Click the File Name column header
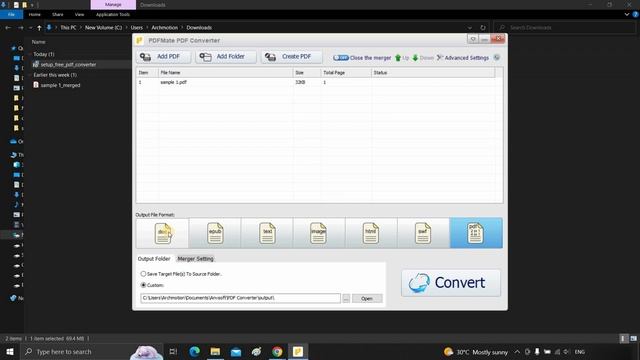This screenshot has width=640, height=360. pyautogui.click(x=225, y=73)
